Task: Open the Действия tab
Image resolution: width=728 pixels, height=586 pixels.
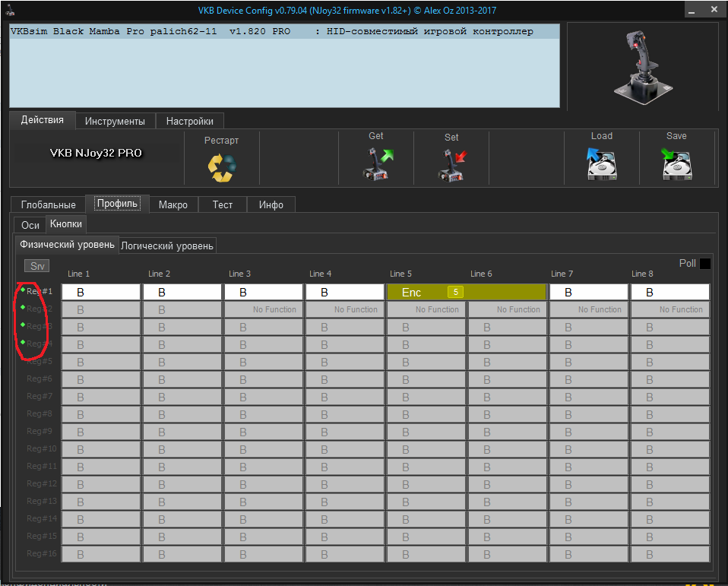Action: pyautogui.click(x=43, y=120)
